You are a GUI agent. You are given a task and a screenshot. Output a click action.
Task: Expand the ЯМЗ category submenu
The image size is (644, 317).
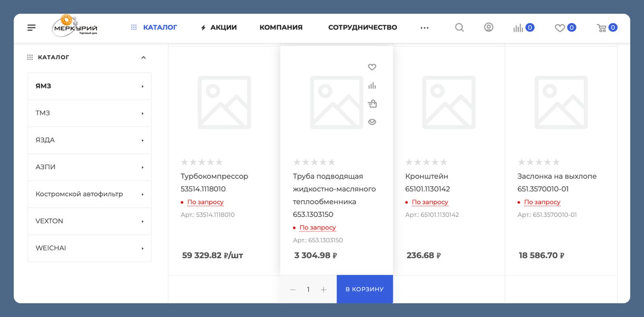pos(143,87)
